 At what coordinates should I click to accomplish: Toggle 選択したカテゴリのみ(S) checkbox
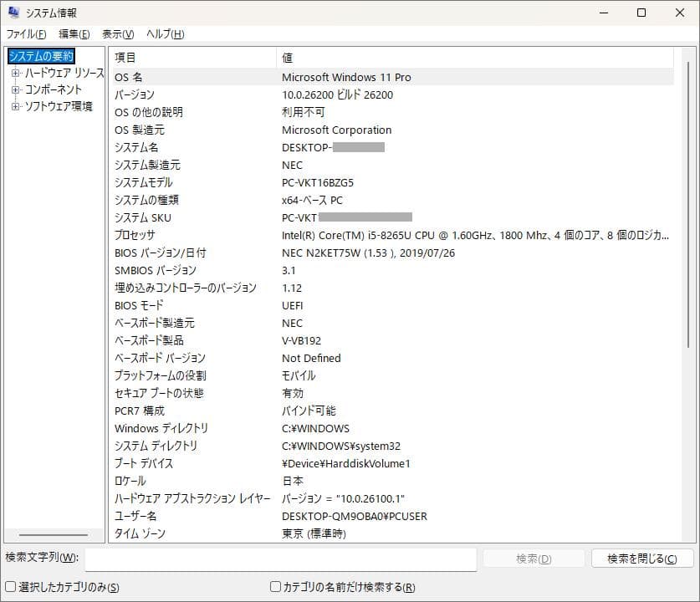click(x=10, y=586)
